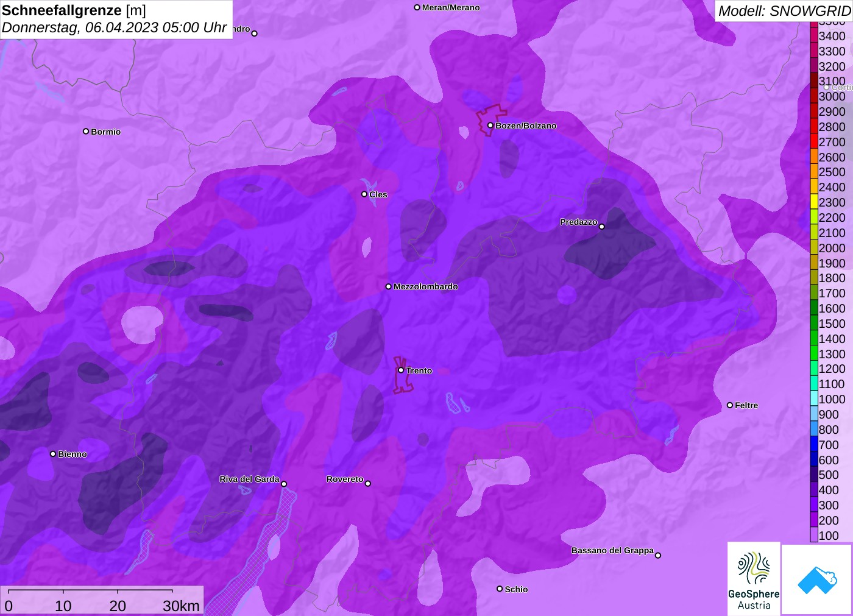Image resolution: width=853 pixels, height=616 pixels.
Task: Click the Meran/Merano location dot
Action: [x=417, y=7]
